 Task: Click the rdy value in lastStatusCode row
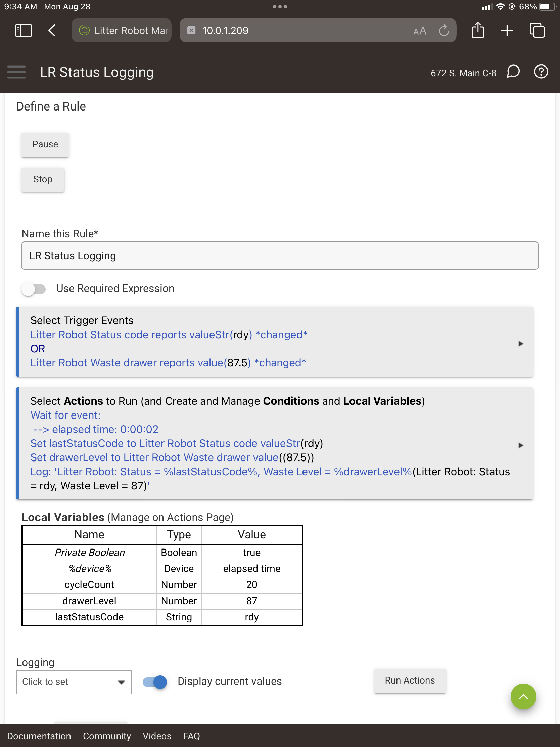click(x=252, y=617)
